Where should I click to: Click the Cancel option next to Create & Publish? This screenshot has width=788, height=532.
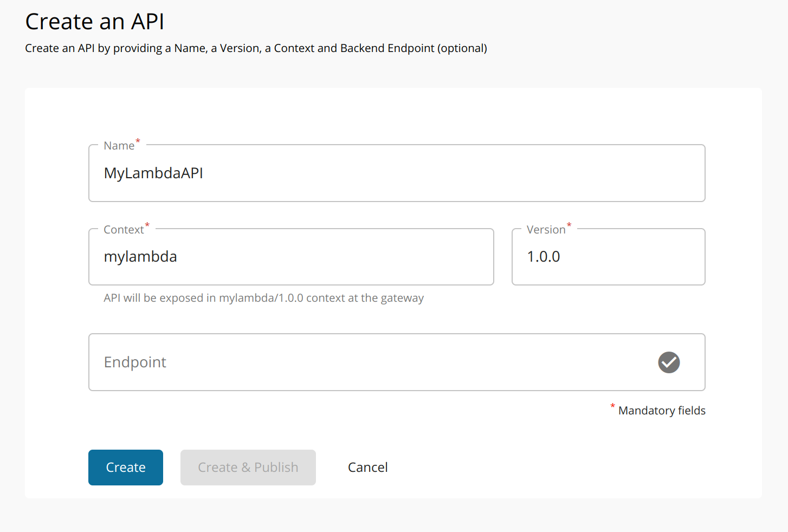(x=367, y=467)
